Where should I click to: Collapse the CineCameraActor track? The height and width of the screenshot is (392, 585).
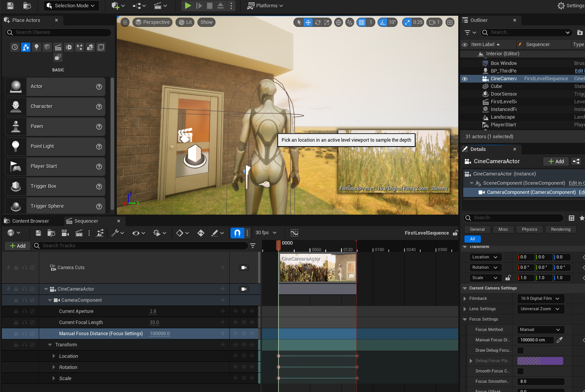[46, 289]
